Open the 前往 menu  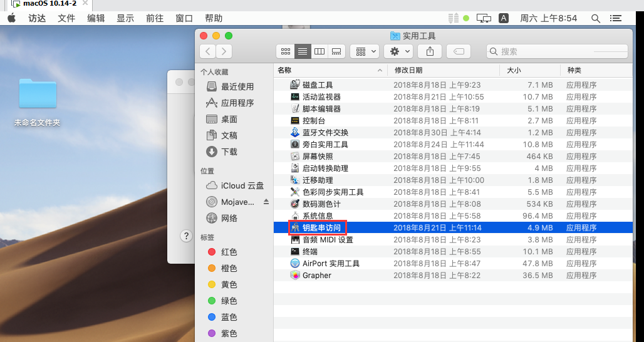155,18
